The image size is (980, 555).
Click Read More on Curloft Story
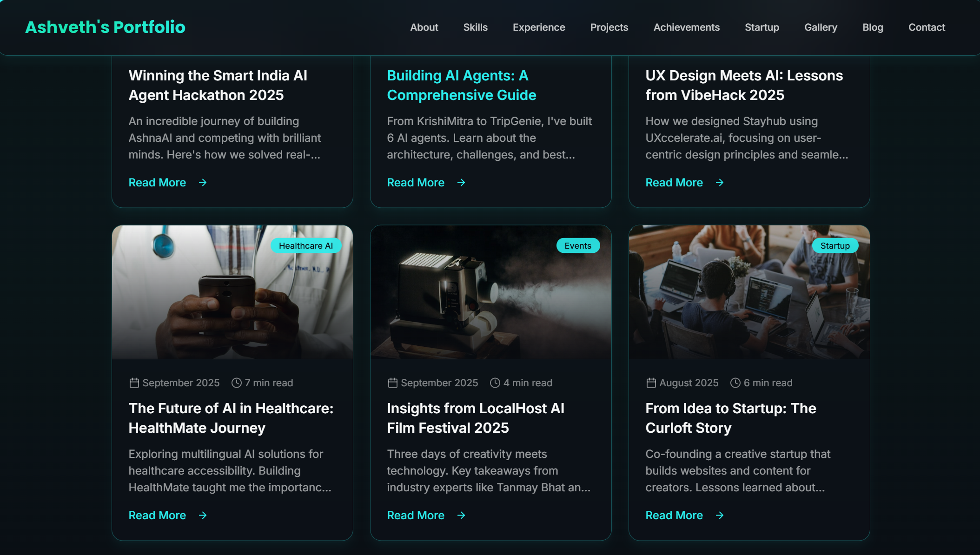pyautogui.click(x=674, y=515)
